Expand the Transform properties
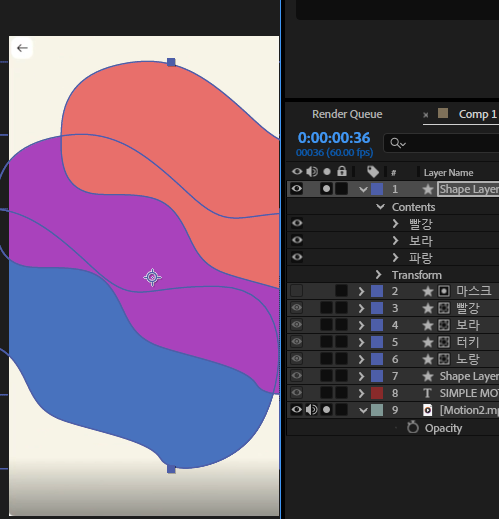Image resolution: width=499 pixels, height=519 pixels. (x=378, y=275)
